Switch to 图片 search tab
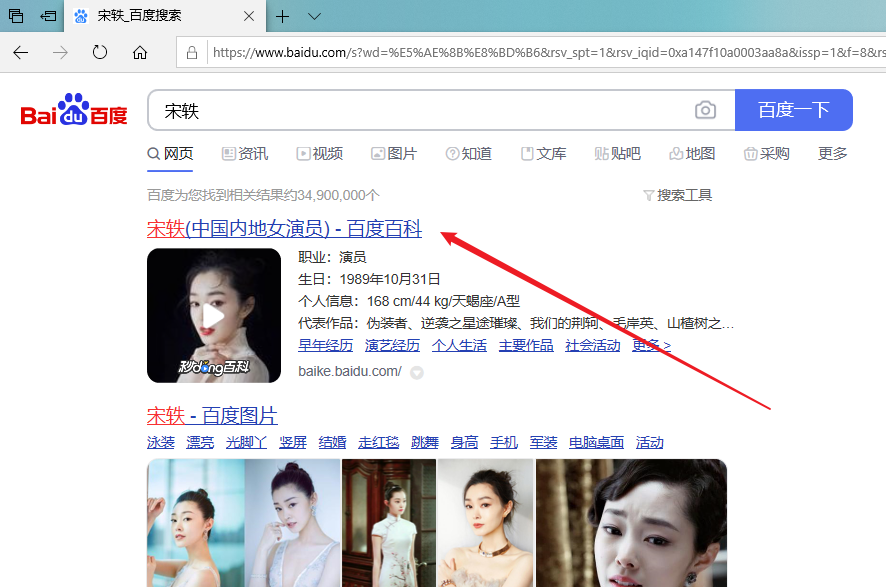Screen dimensions: 886x587 coord(394,153)
